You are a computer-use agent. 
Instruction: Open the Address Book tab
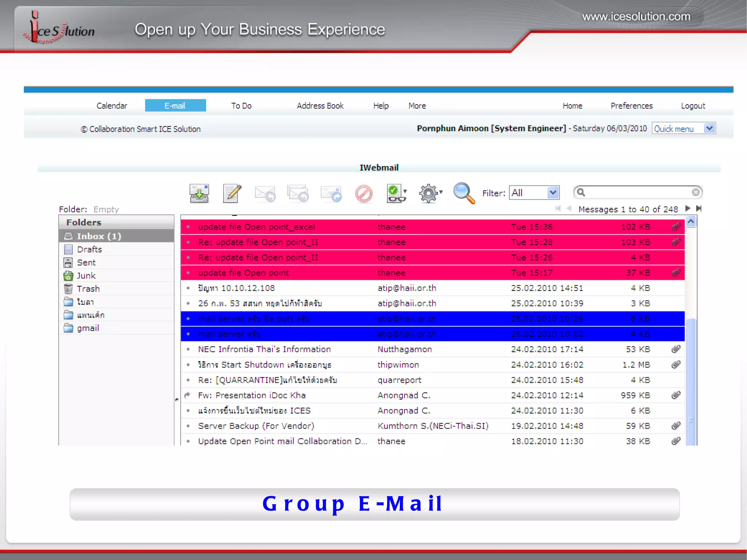tap(320, 106)
